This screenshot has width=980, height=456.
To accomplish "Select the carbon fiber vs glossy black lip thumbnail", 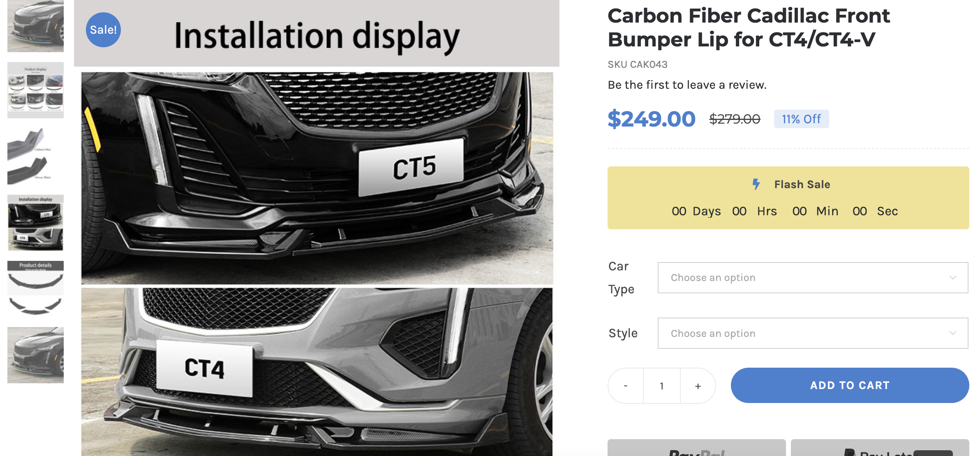I will coord(35,157).
